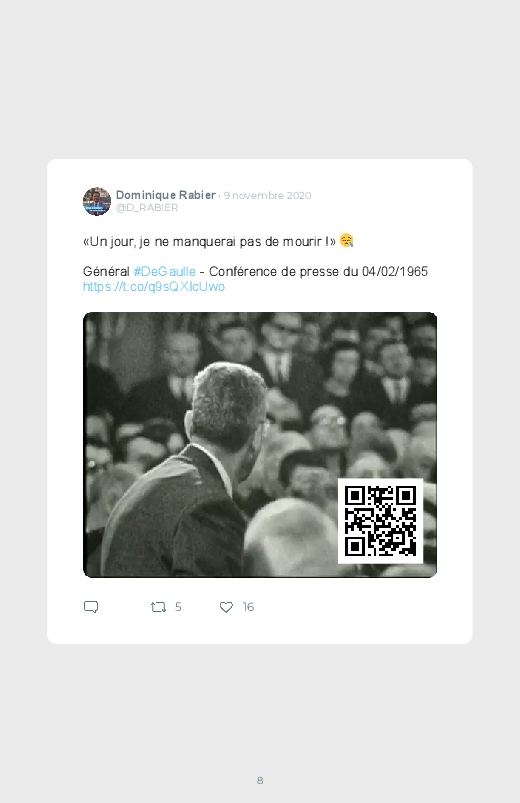Click the word Général in the tweet
Viewport: 520px width, 803px height.
106,271
